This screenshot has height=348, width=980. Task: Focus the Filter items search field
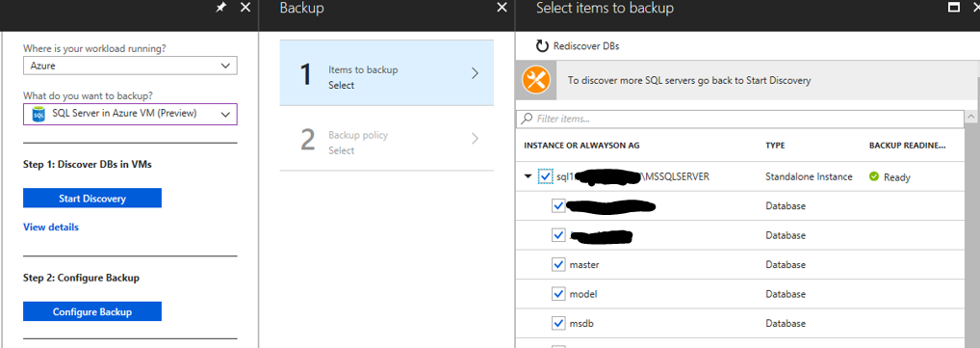coord(740,119)
